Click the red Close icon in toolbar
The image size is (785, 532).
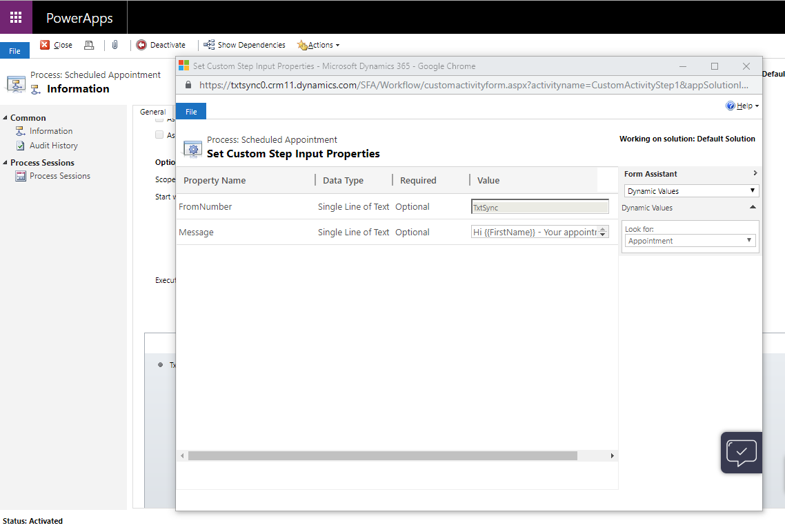click(45, 45)
